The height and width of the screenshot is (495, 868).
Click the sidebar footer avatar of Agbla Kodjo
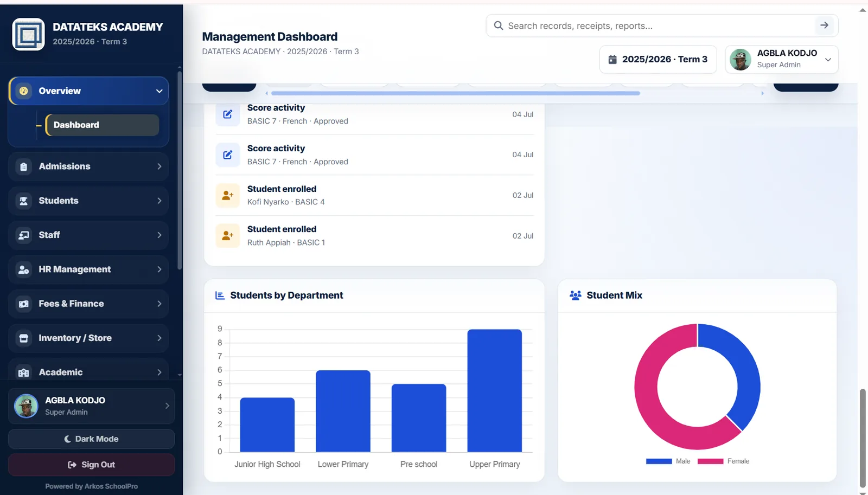[26, 406]
